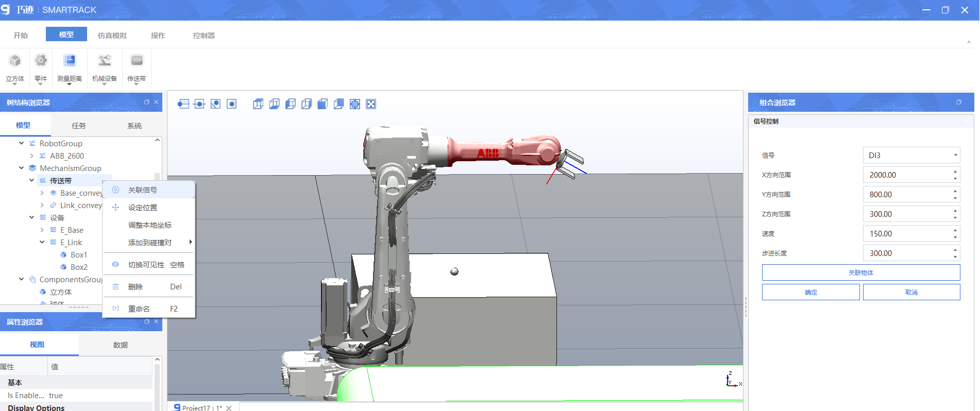The width and height of the screenshot is (980, 411).
Task: Float the 组合浏览器 panel
Action: tap(959, 102)
